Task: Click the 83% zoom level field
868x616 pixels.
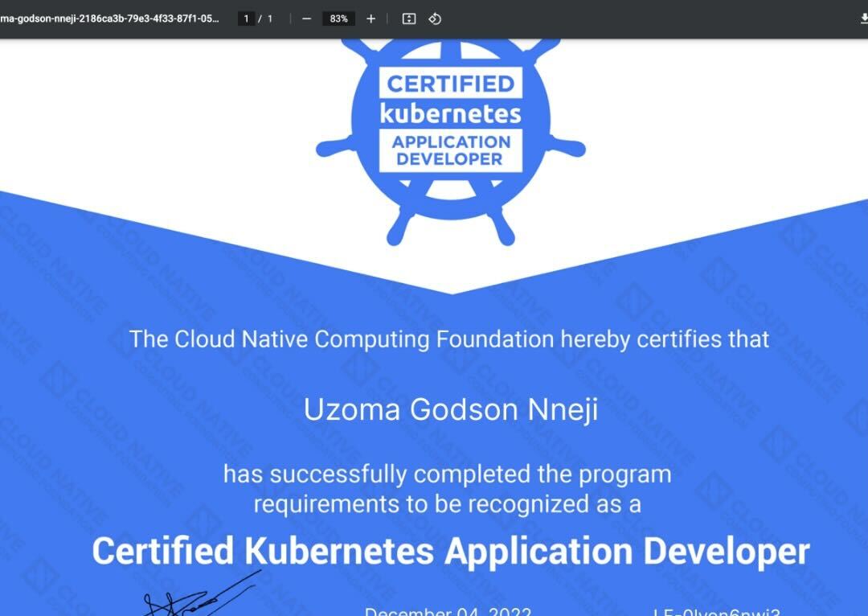Action: [x=339, y=18]
